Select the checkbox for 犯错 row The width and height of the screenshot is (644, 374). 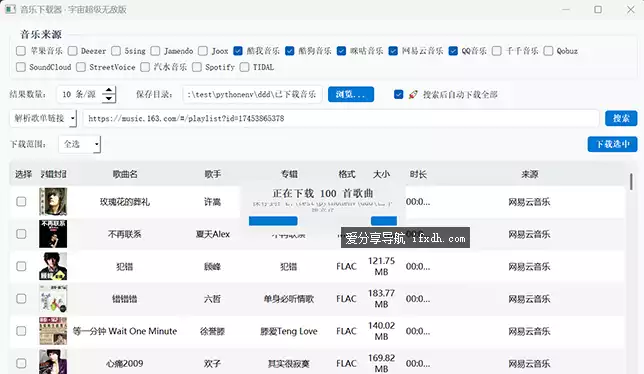click(21, 266)
